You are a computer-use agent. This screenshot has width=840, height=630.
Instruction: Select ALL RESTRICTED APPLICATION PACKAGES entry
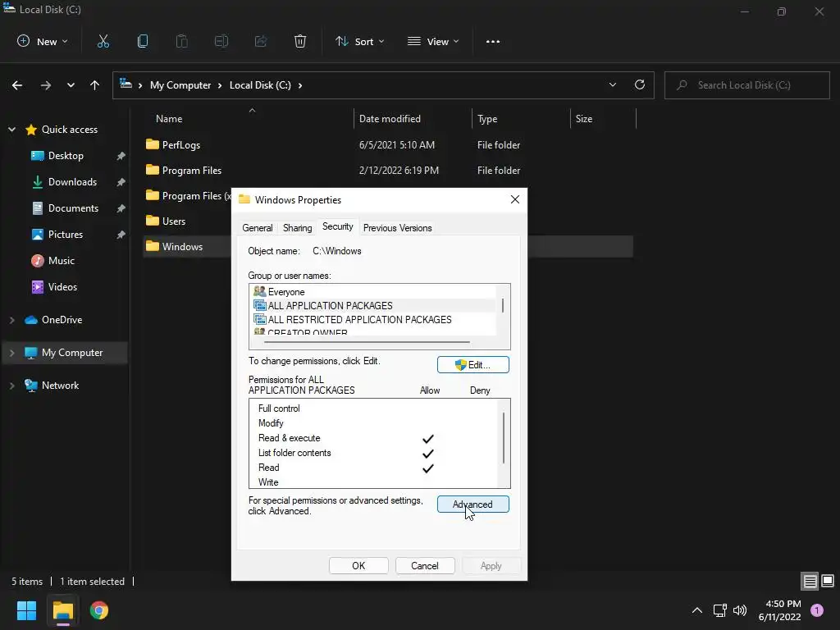click(x=374, y=319)
